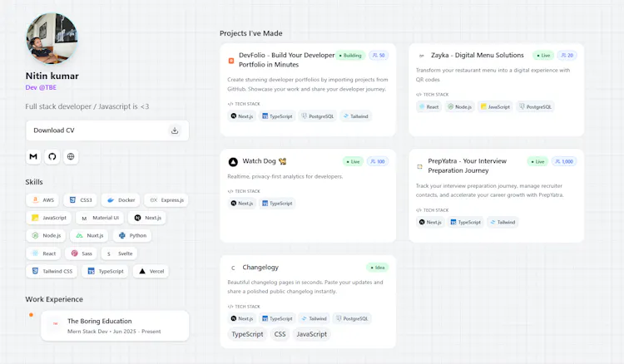The image size is (624, 364).
Task: Select the Sass skill chip
Action: (82, 253)
